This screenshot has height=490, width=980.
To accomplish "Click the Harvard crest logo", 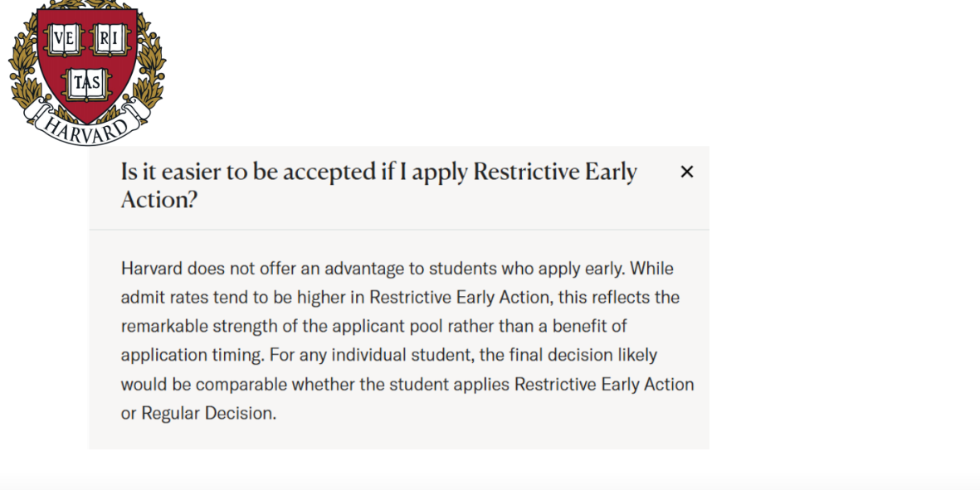I will pyautogui.click(x=87, y=72).
